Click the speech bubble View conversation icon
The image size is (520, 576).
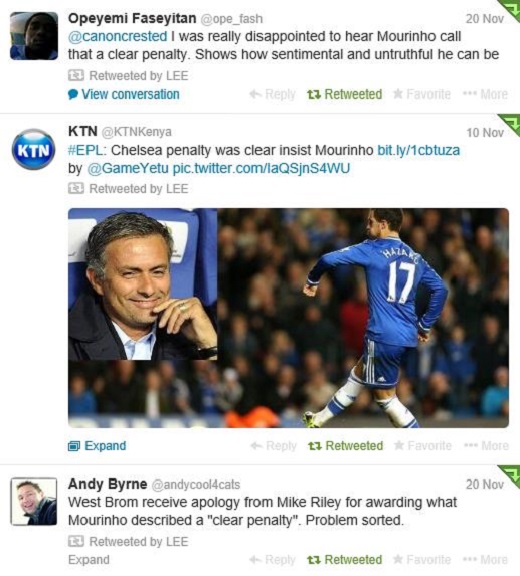click(x=73, y=94)
